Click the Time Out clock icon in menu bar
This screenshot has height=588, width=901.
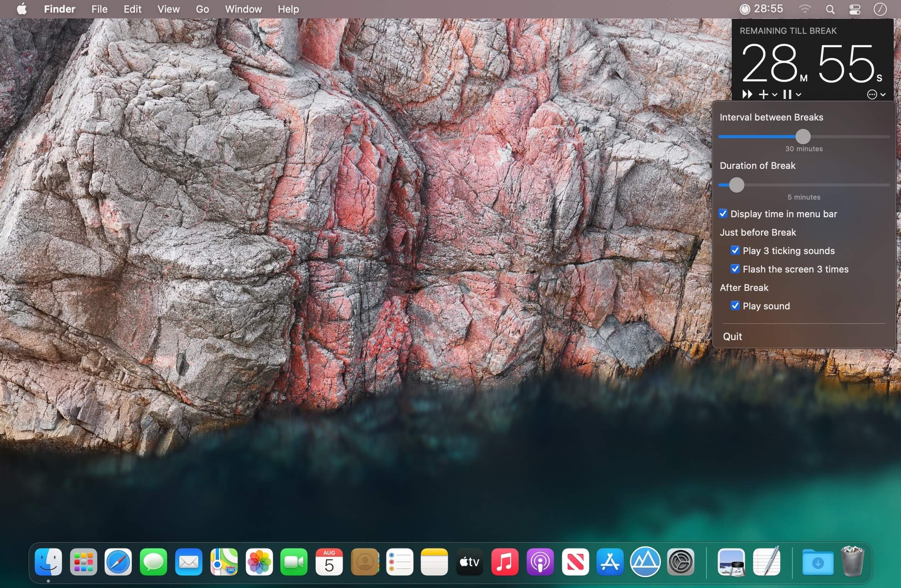(745, 9)
